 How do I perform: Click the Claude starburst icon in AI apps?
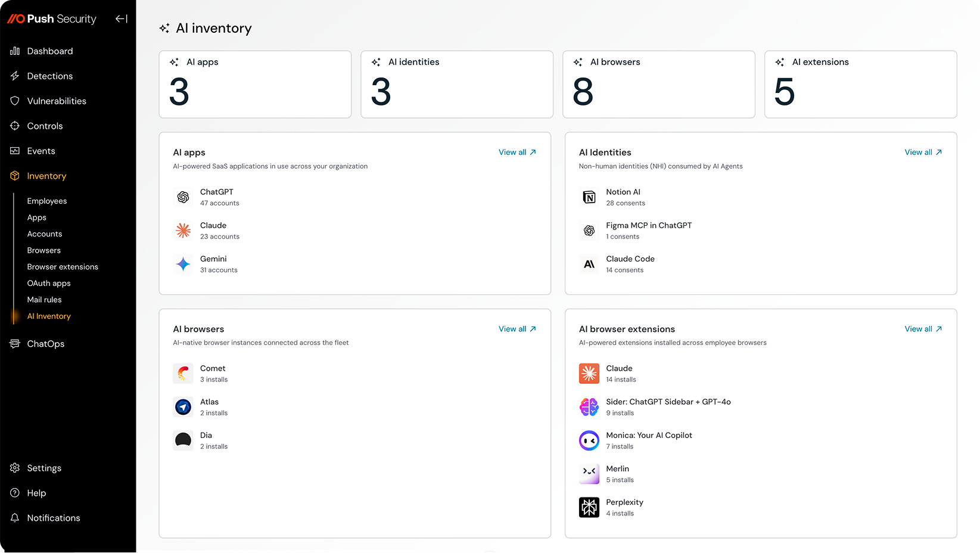pyautogui.click(x=183, y=231)
